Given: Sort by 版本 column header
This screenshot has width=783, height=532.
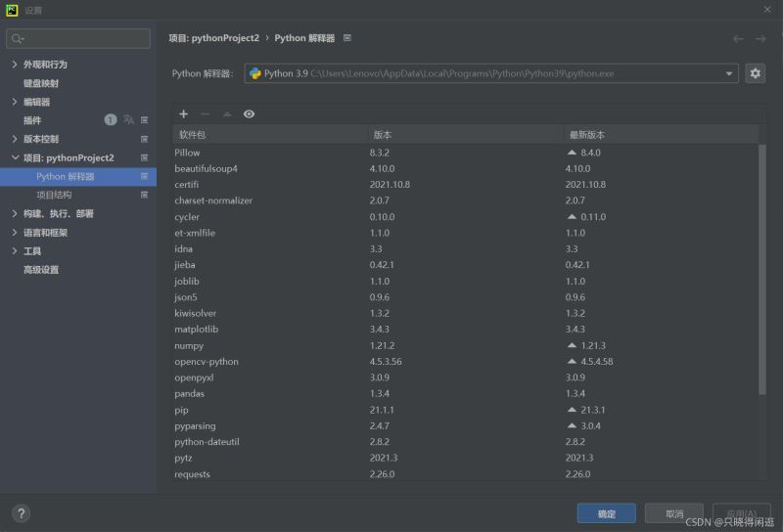Looking at the screenshot, I should [x=466, y=135].
